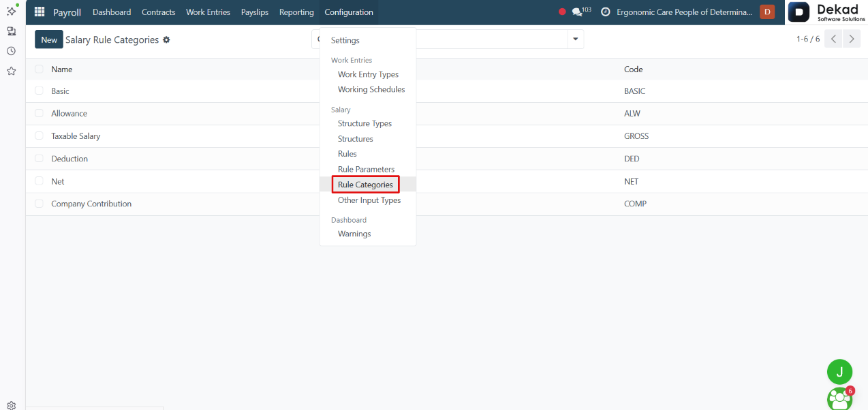
Task: Open the Taxable Salary record
Action: coord(76,136)
